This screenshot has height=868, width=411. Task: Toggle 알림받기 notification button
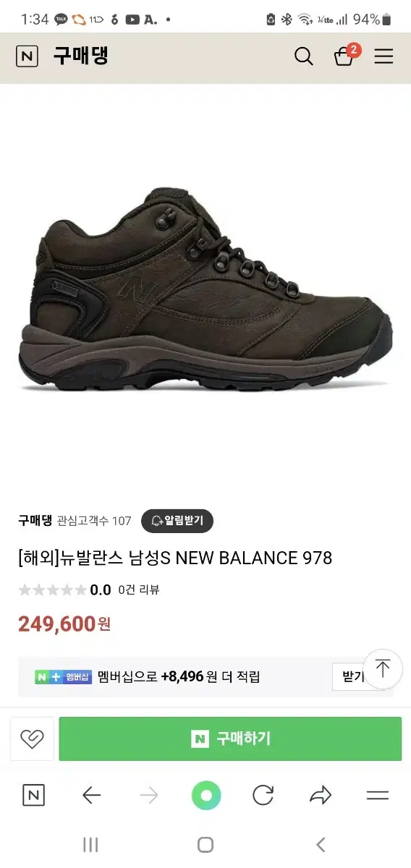click(177, 520)
